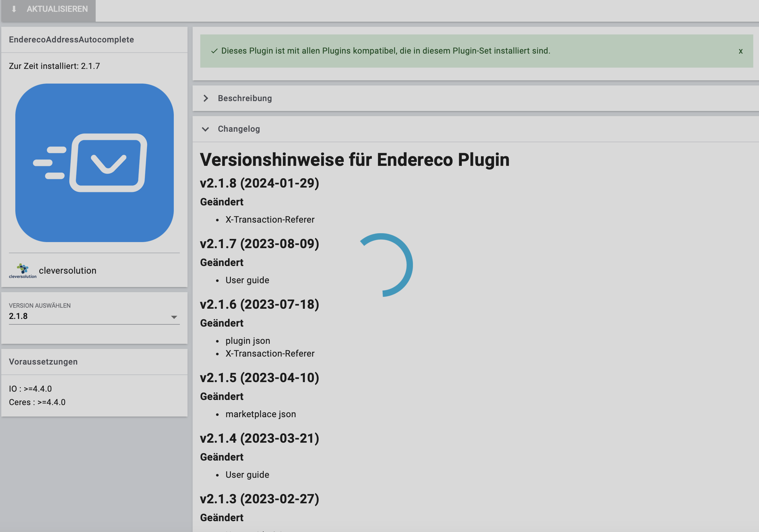Image resolution: width=759 pixels, height=532 pixels.
Task: Click 'User guide' entry under v2.1.4
Action: pos(247,475)
